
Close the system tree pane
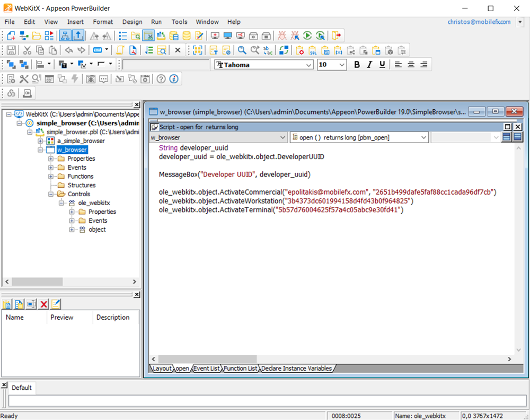pos(137,105)
